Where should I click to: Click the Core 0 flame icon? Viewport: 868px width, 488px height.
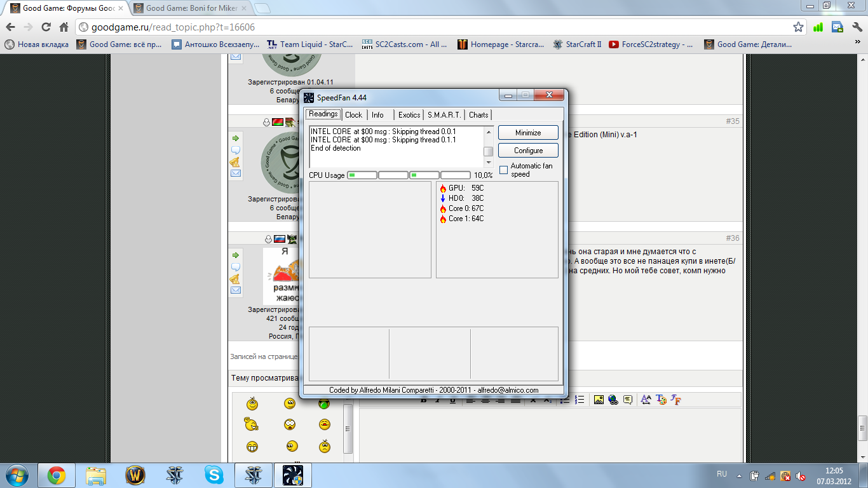pos(443,208)
